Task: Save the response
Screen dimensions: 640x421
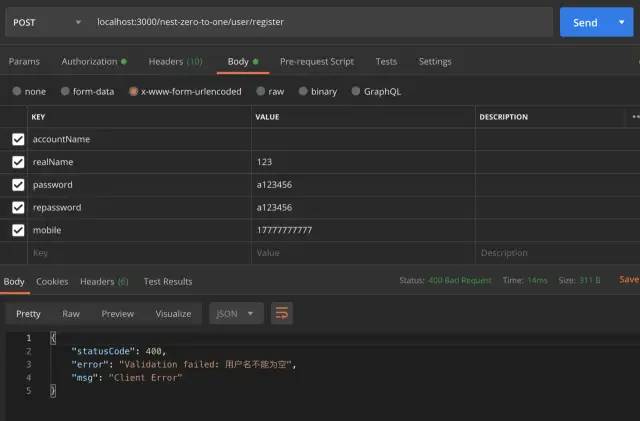Action: 629,280
